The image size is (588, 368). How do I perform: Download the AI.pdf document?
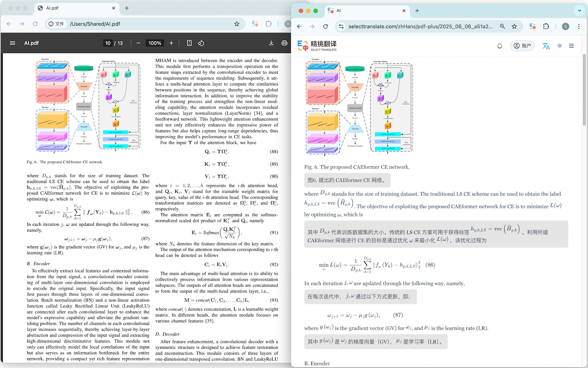tap(271, 43)
